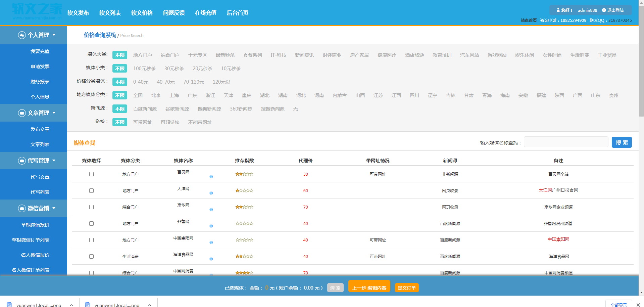644x307 pixels.
Task: Click the star rating for 大洋网
Action: point(244,190)
